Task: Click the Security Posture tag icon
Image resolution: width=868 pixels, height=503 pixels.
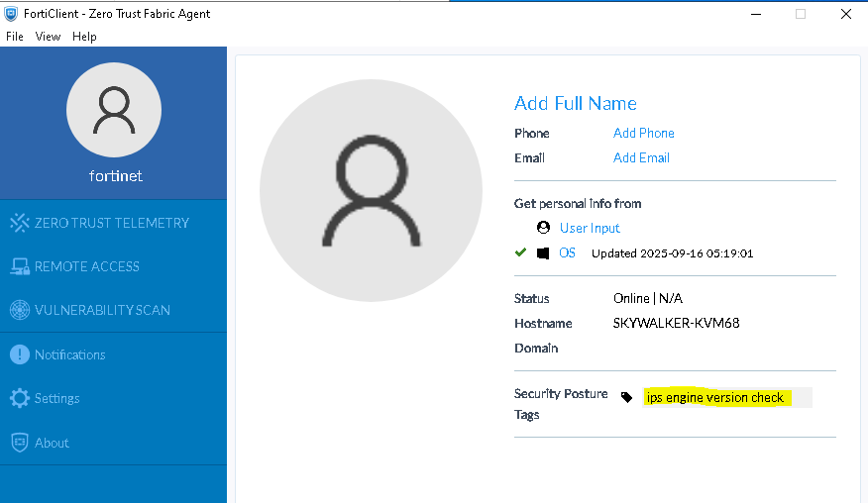Action: (x=626, y=397)
